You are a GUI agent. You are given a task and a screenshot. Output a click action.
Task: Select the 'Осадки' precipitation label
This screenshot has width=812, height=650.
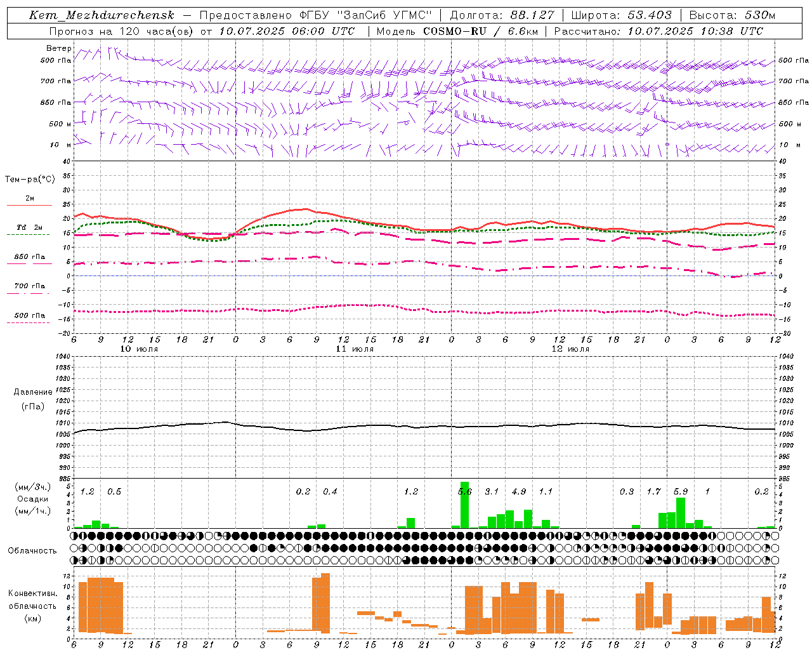[x=33, y=499]
